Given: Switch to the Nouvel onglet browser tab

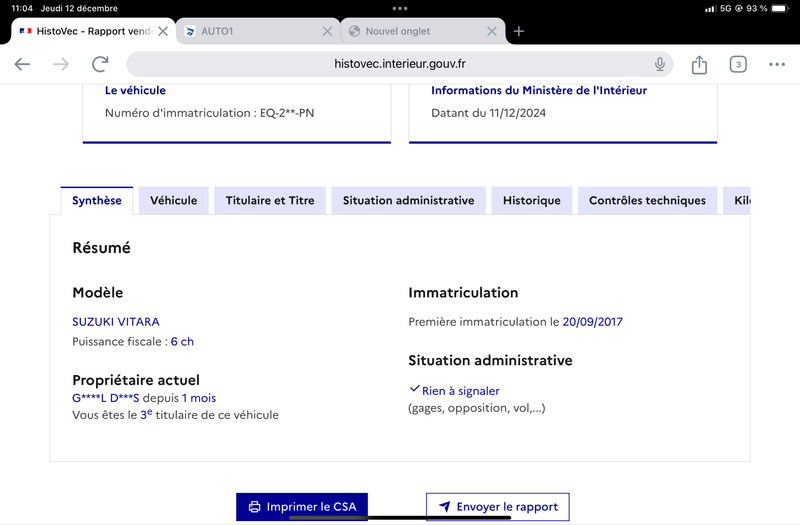Looking at the screenshot, I should (422, 31).
